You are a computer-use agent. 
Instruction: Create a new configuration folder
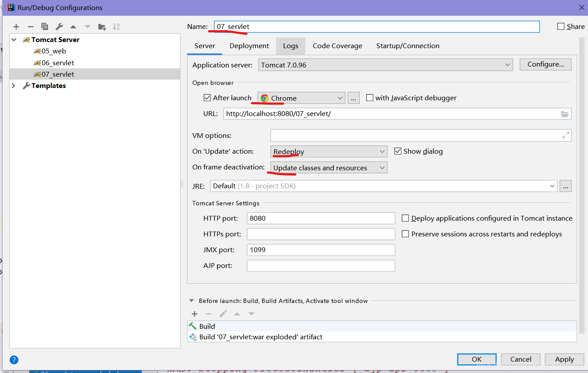[x=102, y=26]
